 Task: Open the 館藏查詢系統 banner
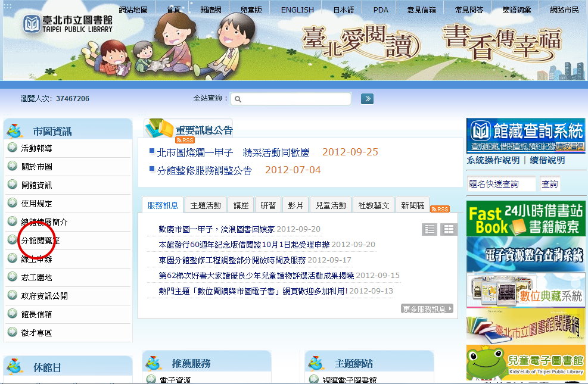tap(525, 136)
